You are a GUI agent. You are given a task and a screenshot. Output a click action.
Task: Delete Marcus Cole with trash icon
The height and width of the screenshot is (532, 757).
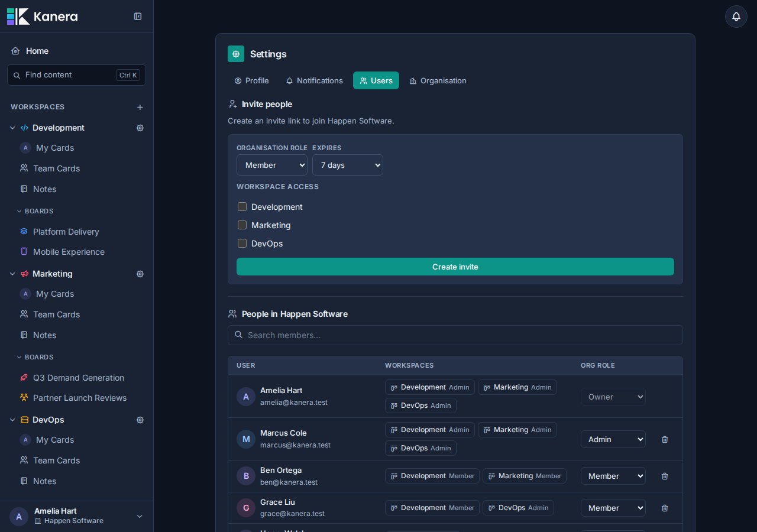click(665, 439)
